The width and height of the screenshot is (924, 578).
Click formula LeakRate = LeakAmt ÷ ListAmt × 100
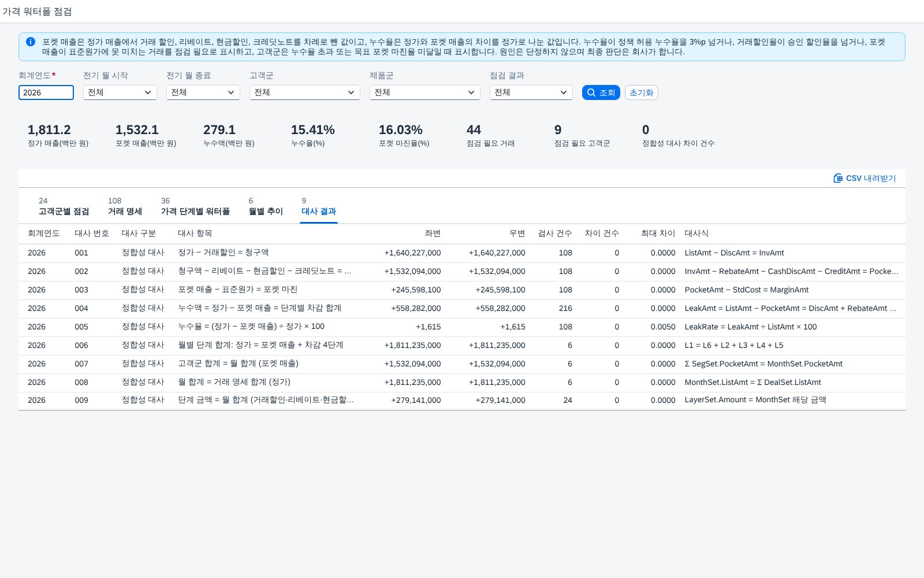pos(751,327)
